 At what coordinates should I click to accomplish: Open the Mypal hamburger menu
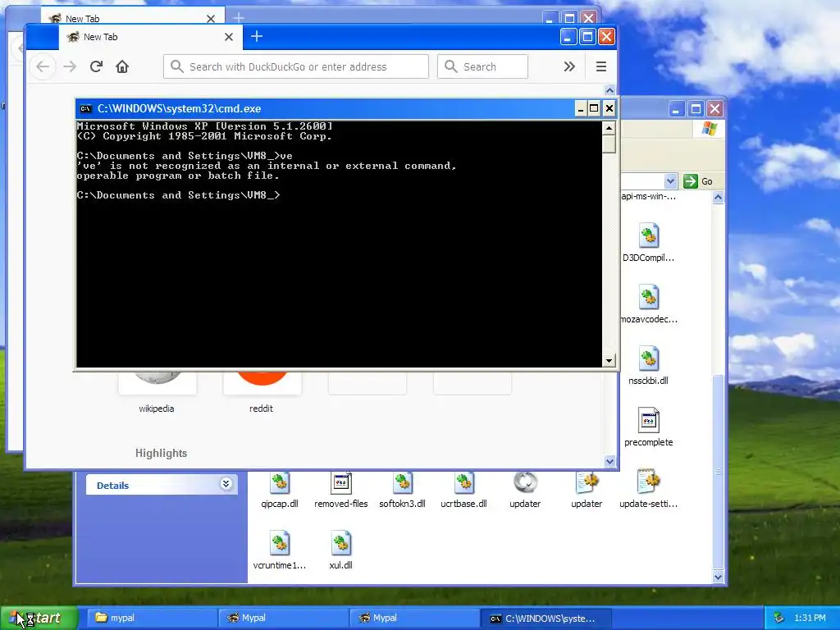pyautogui.click(x=601, y=66)
